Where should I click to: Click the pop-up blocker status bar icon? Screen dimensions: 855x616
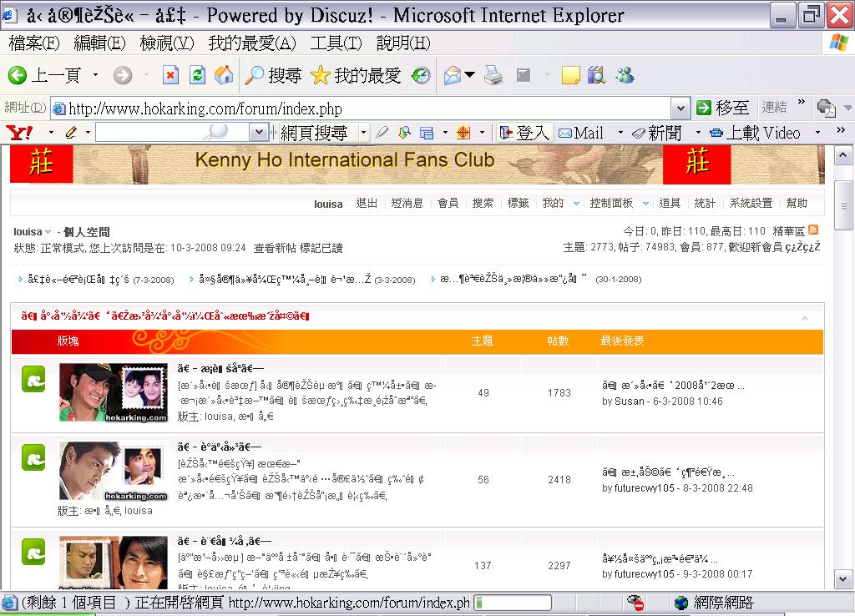(x=635, y=603)
